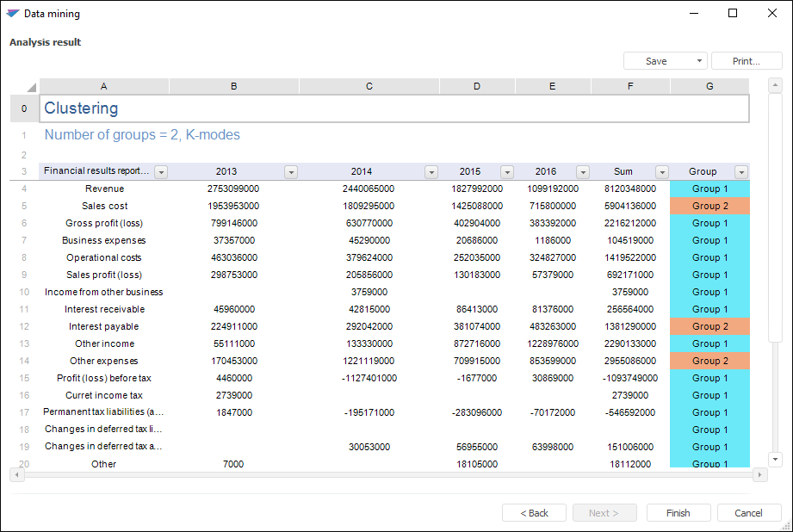The height and width of the screenshot is (532, 793).
Task: Click the horizontal scrollbar left arrow
Action: (16, 475)
